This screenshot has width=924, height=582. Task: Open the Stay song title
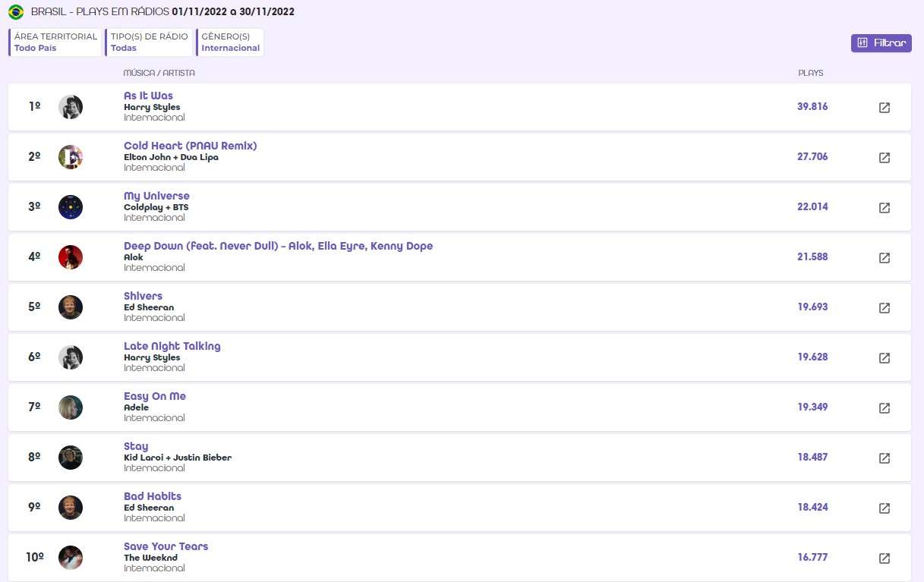[x=136, y=446]
